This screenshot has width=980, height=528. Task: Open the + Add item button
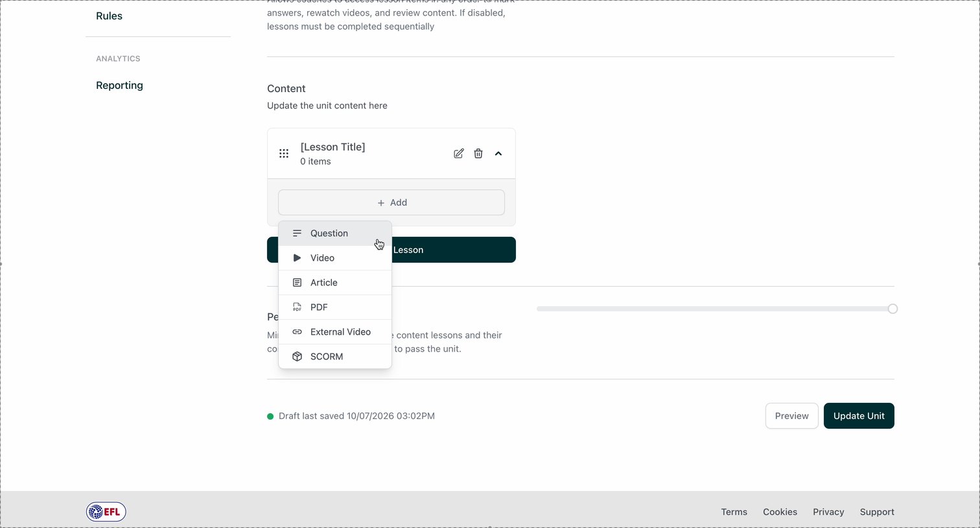click(391, 202)
